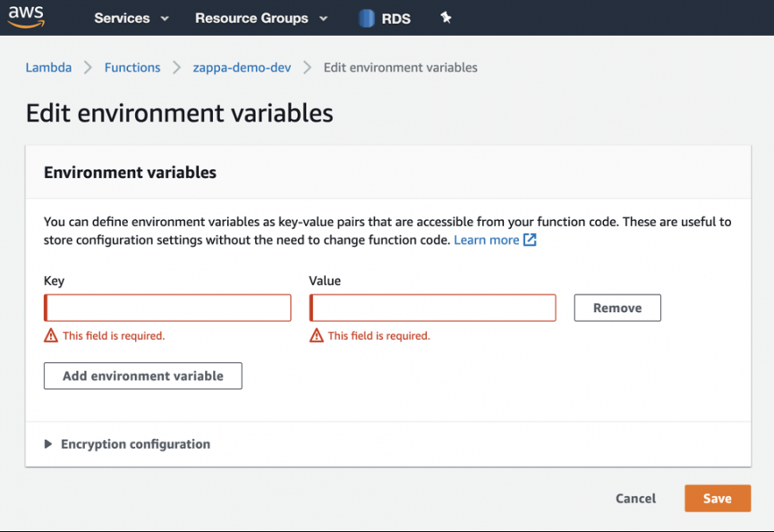
Task: Save the environment variables
Action: point(717,499)
